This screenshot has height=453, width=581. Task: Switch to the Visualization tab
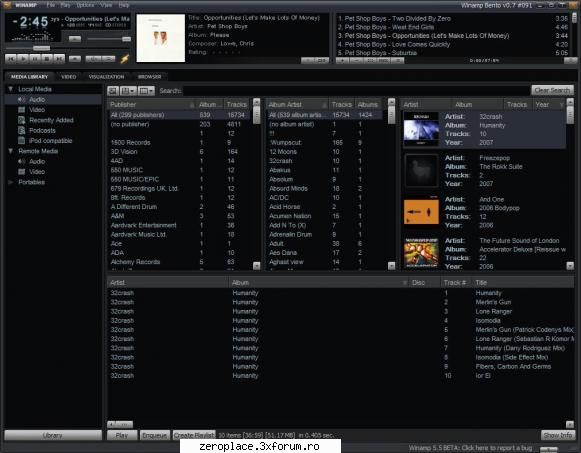pyautogui.click(x=106, y=77)
